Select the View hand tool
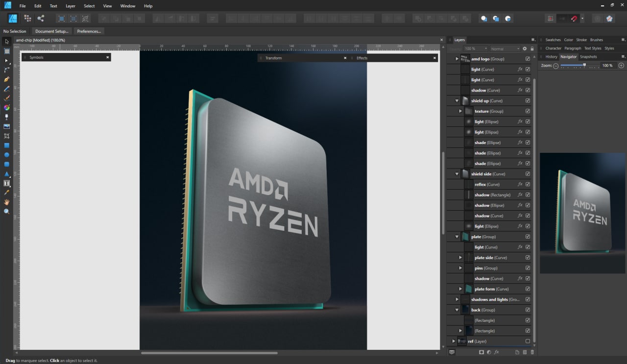627x364 pixels. [7, 202]
